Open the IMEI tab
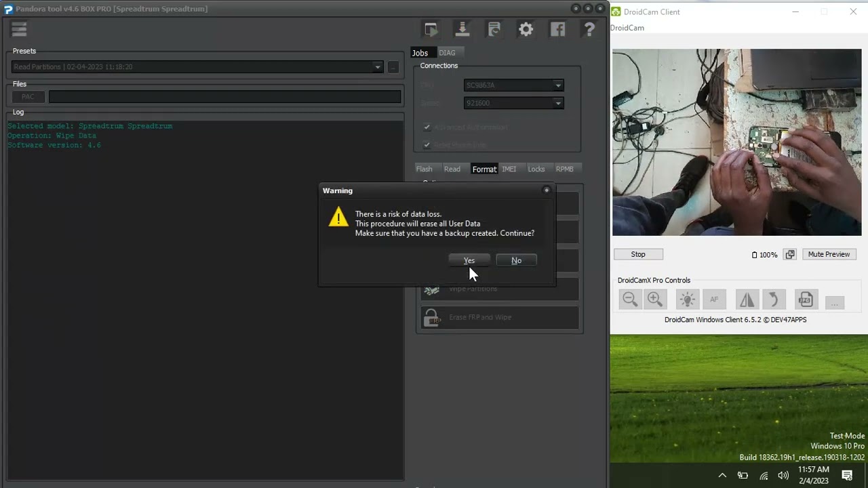Image resolution: width=868 pixels, height=488 pixels. (509, 169)
